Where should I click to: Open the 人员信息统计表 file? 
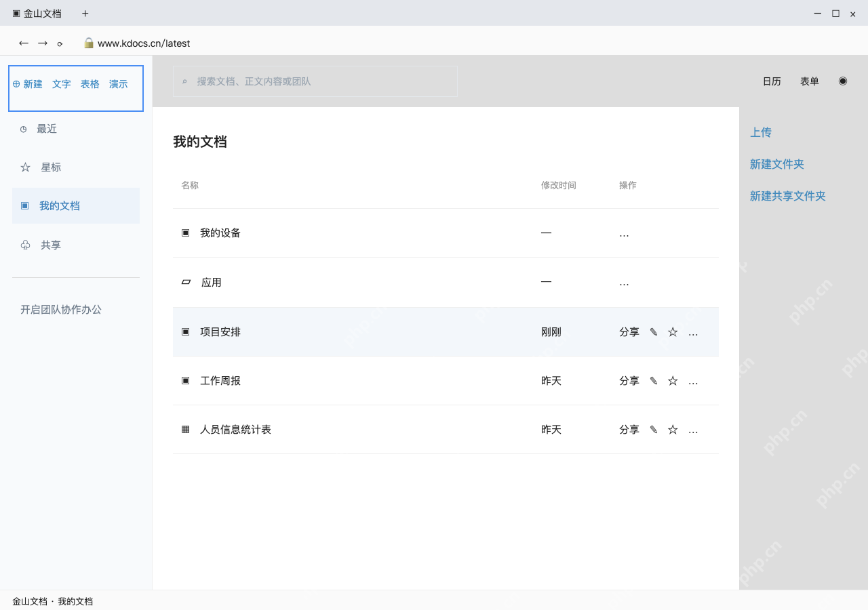tap(446, 430)
